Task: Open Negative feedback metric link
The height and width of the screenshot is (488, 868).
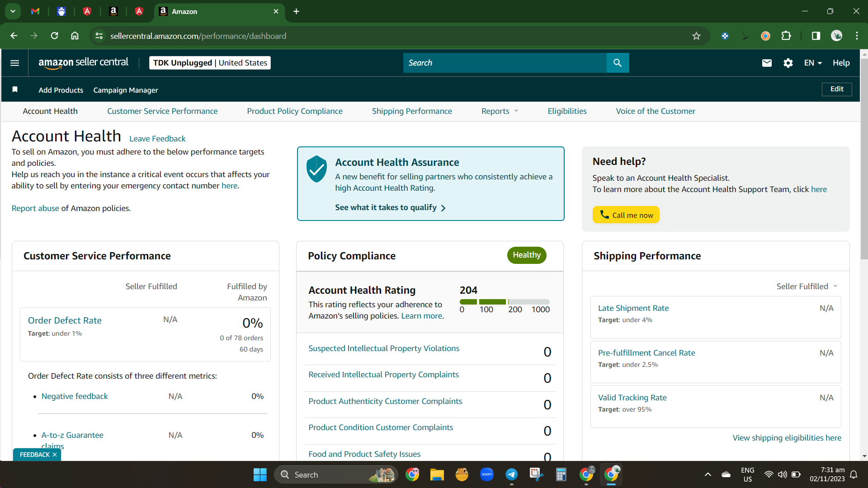Action: (x=75, y=396)
